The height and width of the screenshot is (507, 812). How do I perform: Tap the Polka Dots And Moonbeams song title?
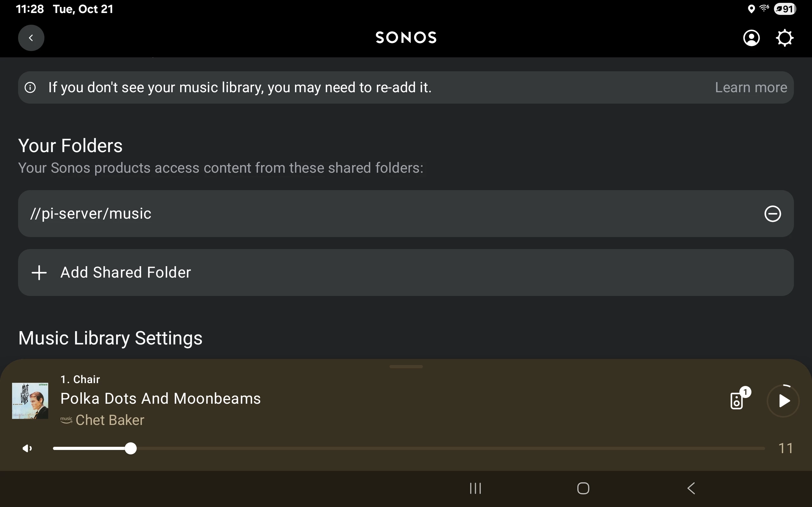tap(160, 399)
